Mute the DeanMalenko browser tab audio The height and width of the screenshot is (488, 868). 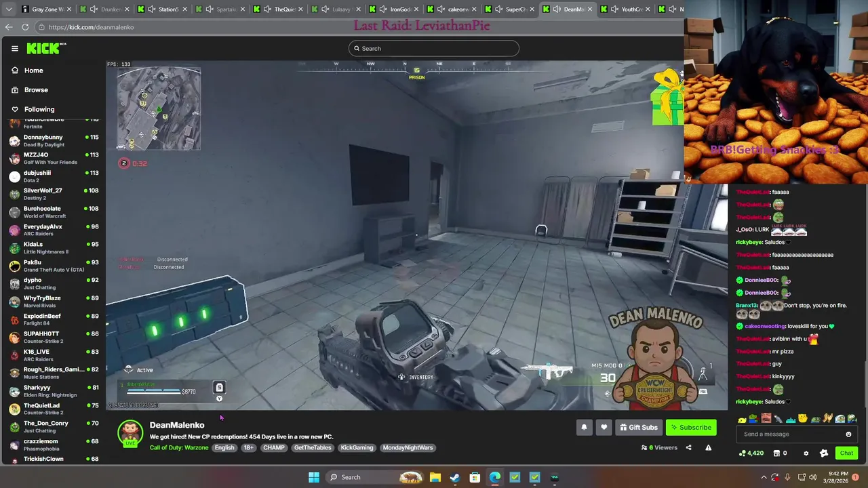pyautogui.click(x=557, y=9)
